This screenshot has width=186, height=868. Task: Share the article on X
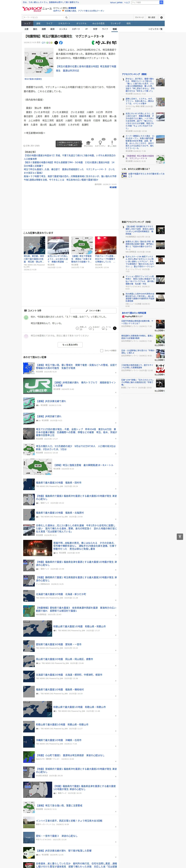[x=56, y=43]
